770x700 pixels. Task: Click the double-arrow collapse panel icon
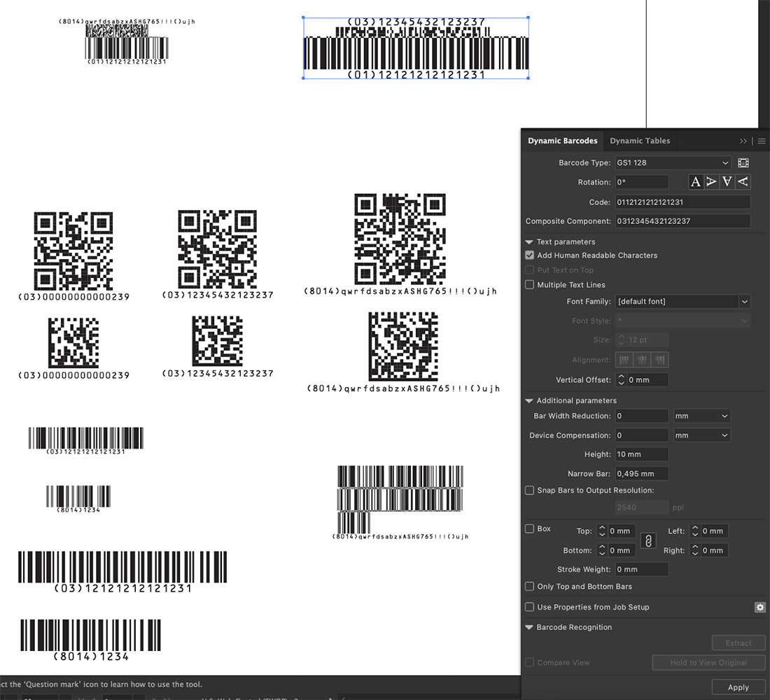743,141
